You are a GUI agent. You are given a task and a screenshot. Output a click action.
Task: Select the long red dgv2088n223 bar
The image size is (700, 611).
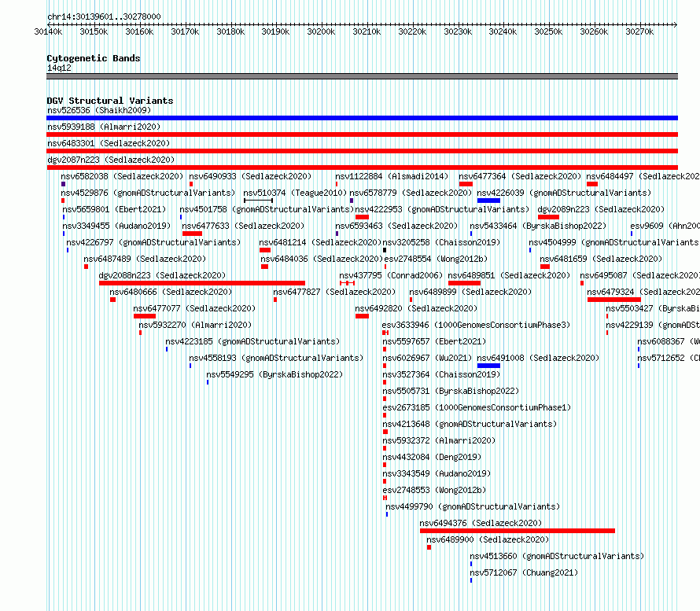coord(202,283)
